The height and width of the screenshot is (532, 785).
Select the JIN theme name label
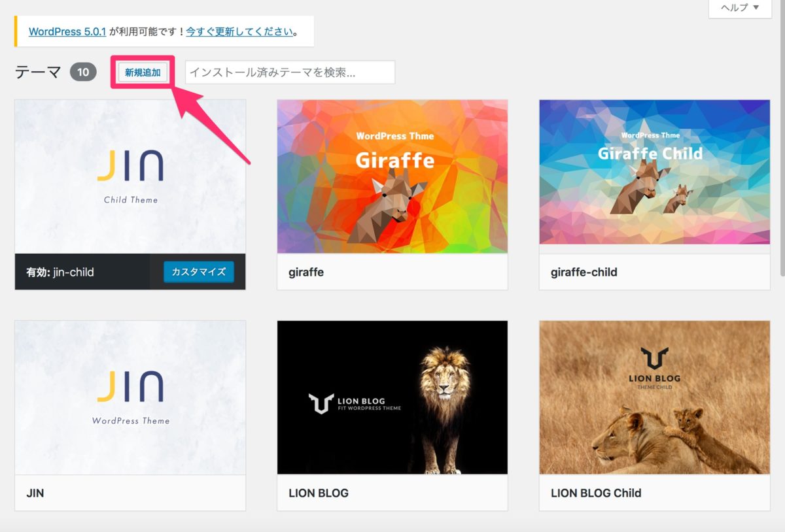click(x=35, y=493)
